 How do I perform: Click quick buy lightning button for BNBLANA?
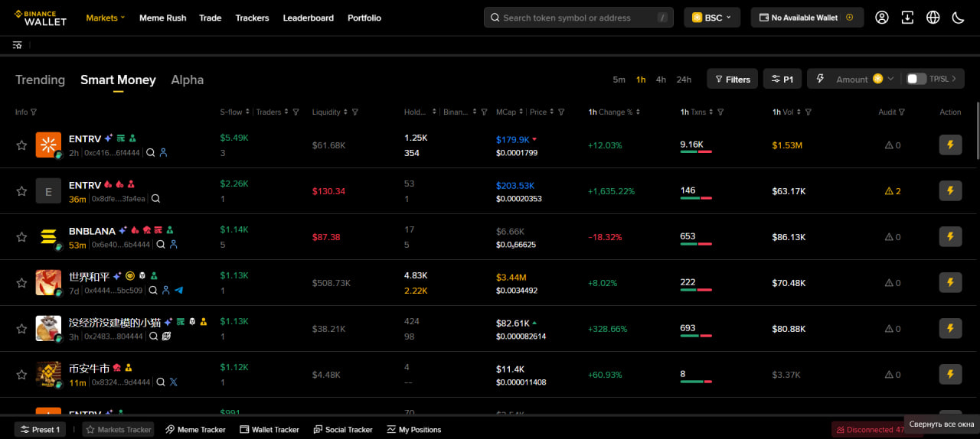click(950, 236)
